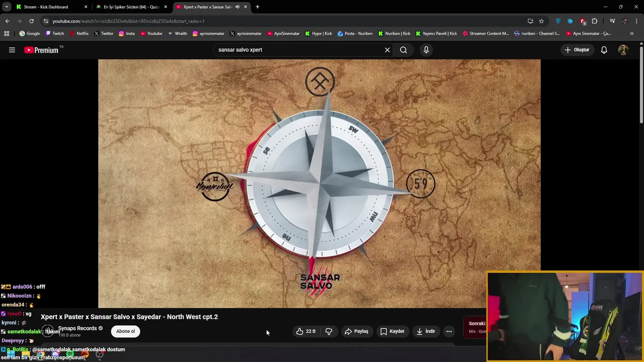The width and height of the screenshot is (644, 362).
Task: Open Discord from the taskbar
Action: [55, 355]
